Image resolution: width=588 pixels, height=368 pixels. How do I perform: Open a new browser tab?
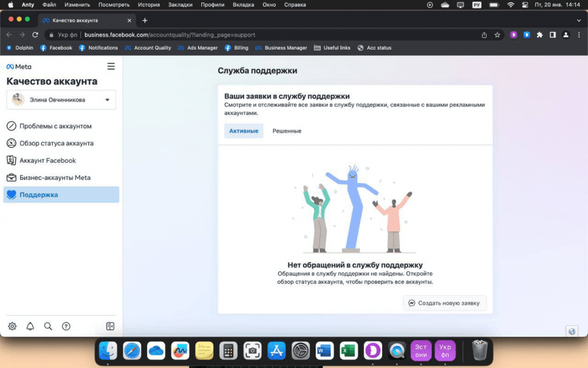coord(145,21)
